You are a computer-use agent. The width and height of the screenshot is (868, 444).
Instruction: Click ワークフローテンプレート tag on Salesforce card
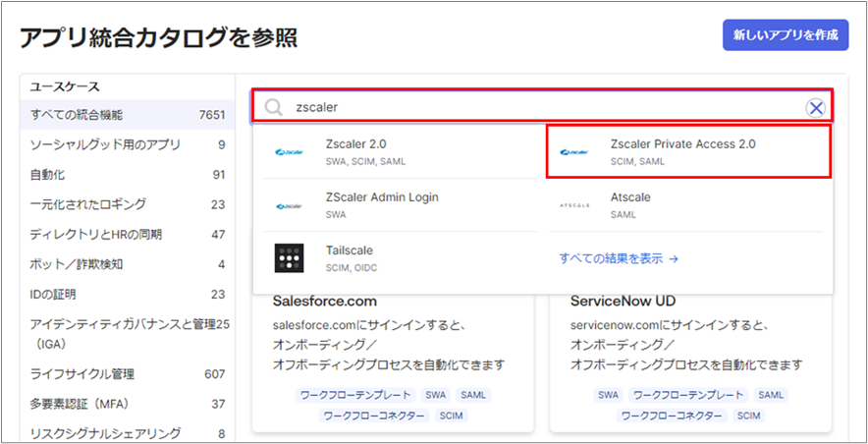(356, 395)
